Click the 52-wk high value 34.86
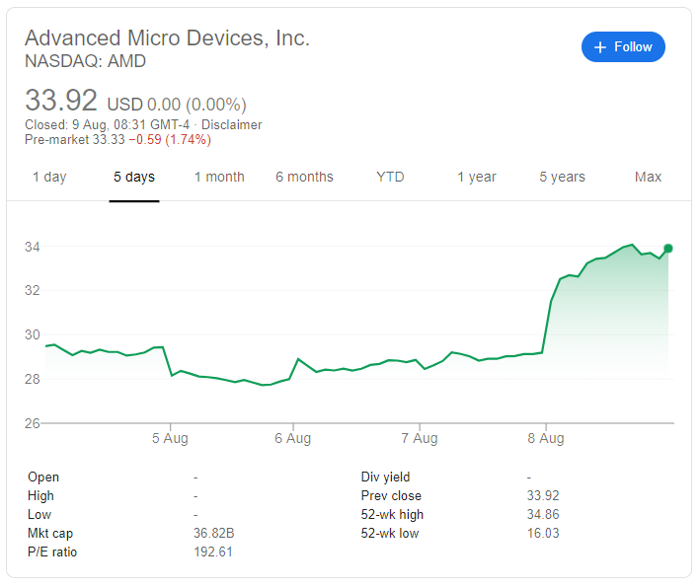Image resolution: width=700 pixels, height=588 pixels. tap(543, 514)
